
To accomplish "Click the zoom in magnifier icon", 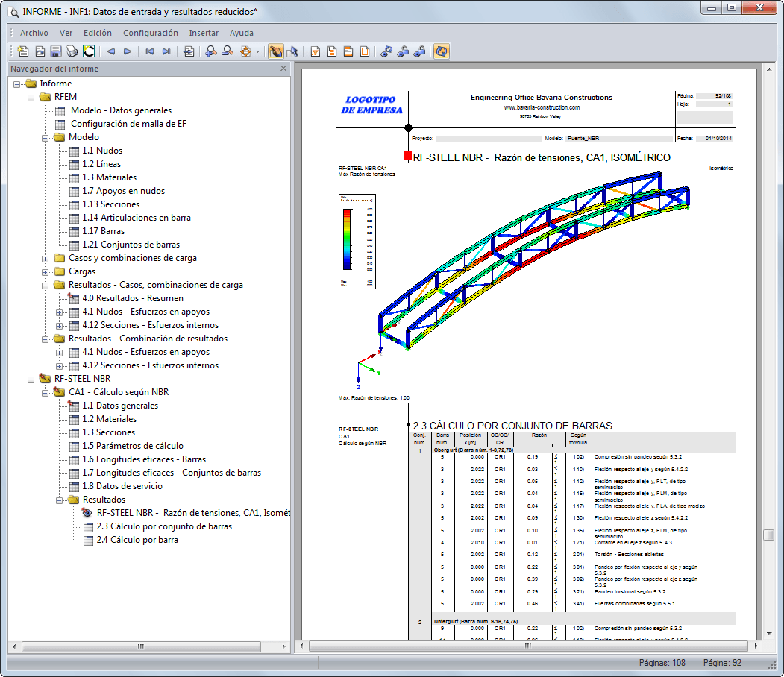I will coord(211,51).
